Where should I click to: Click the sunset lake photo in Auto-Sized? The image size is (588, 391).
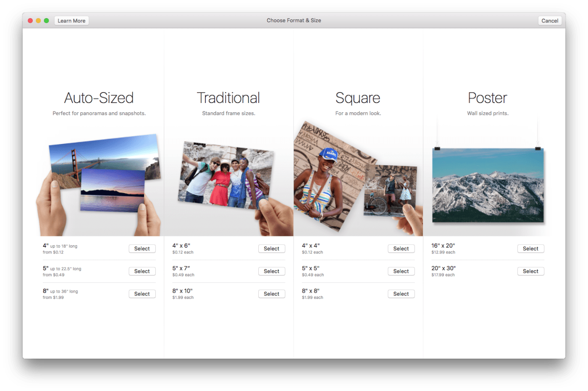pyautogui.click(x=112, y=191)
